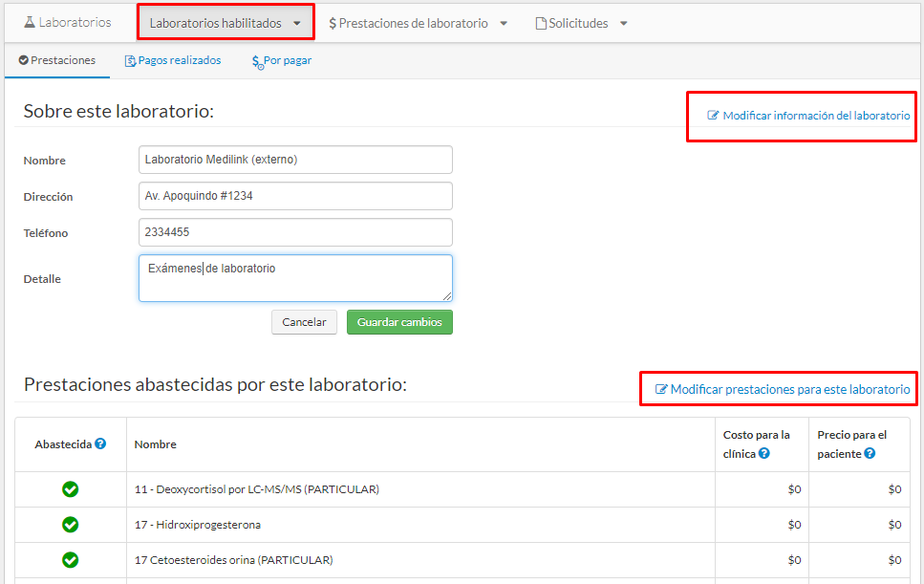924x584 pixels.
Task: Click the 'Costo para la clínica' header text
Action: point(756,444)
